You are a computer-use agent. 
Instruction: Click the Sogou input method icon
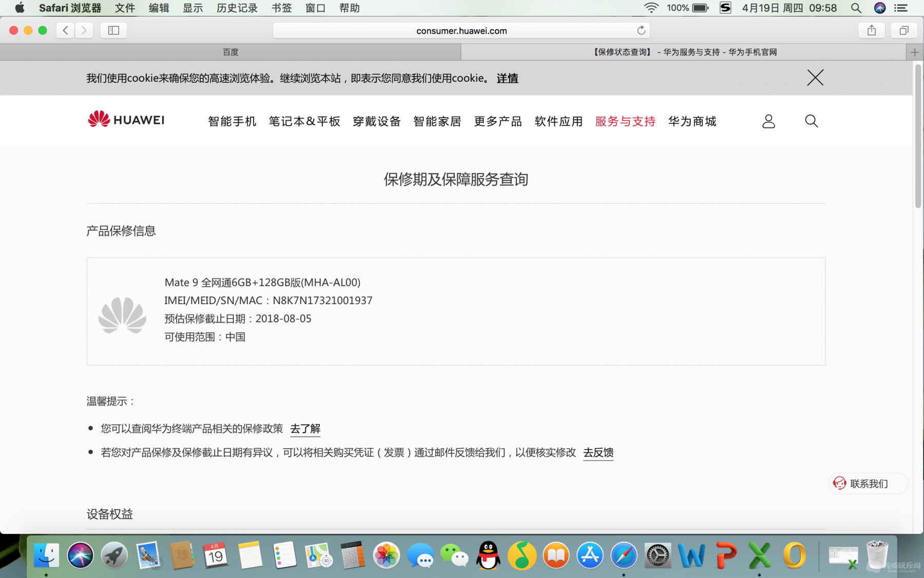click(725, 8)
